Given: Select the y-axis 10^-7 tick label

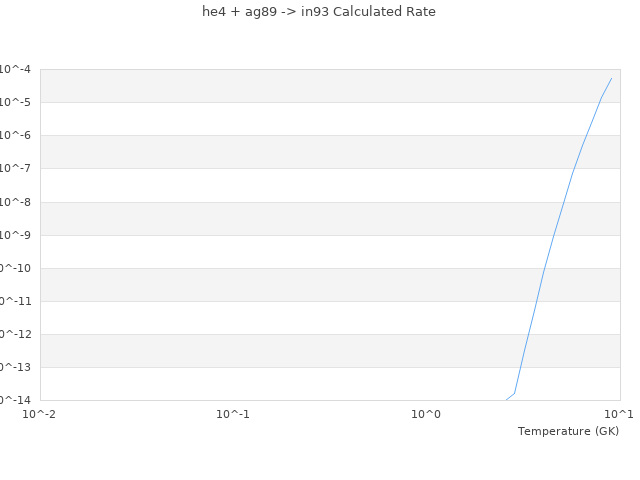Looking at the screenshot, I should click(x=15, y=168).
